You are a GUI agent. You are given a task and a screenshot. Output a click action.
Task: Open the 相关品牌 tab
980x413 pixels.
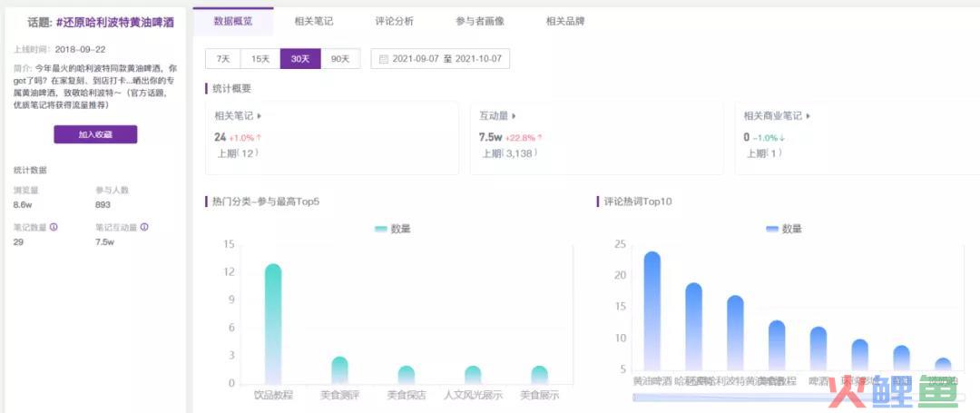pyautogui.click(x=565, y=21)
